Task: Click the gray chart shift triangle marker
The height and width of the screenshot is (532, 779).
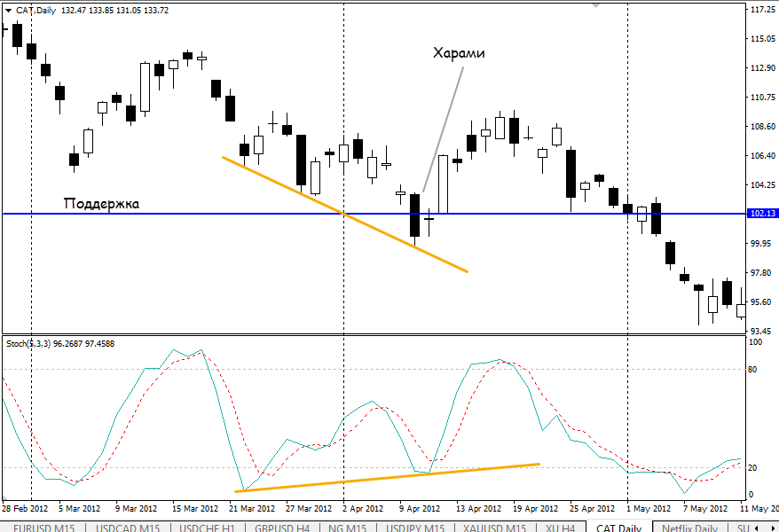Action: click(597, 5)
